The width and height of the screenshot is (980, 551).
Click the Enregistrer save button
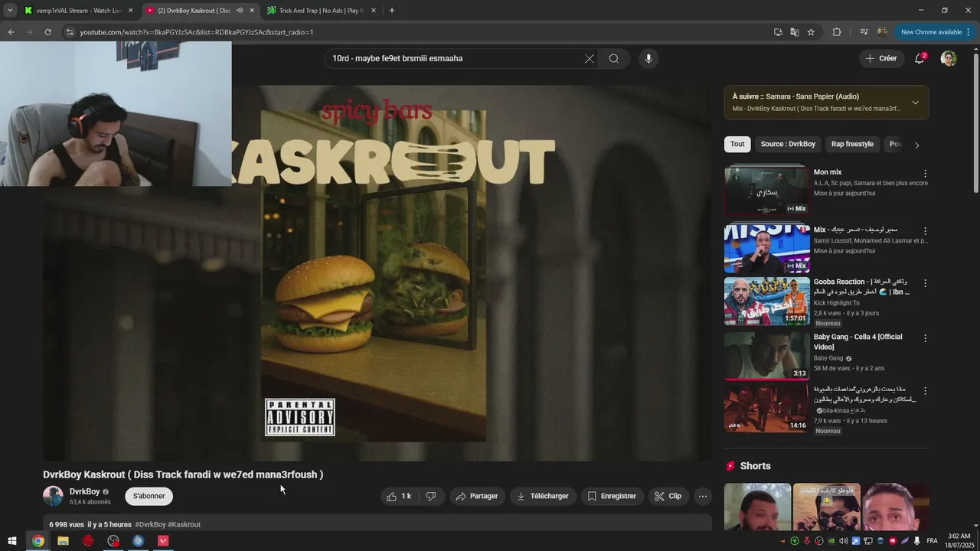(x=612, y=496)
